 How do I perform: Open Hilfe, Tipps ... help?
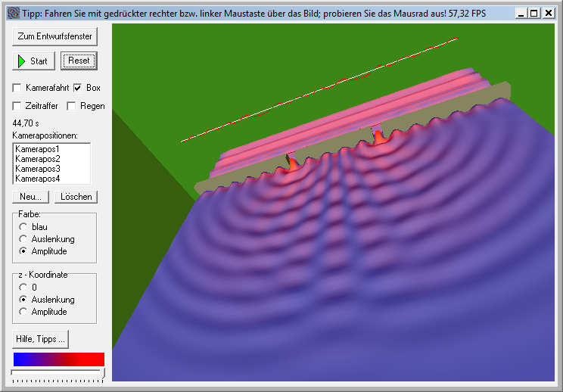[40, 338]
